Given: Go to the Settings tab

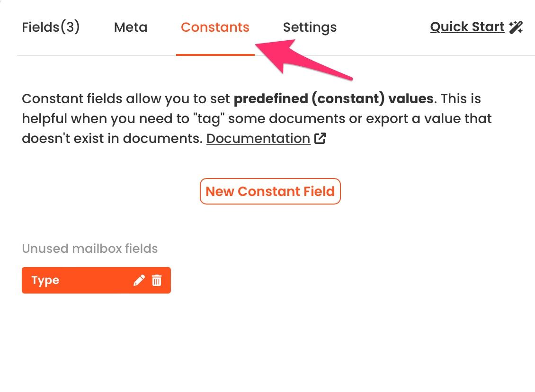Looking at the screenshot, I should [310, 27].
